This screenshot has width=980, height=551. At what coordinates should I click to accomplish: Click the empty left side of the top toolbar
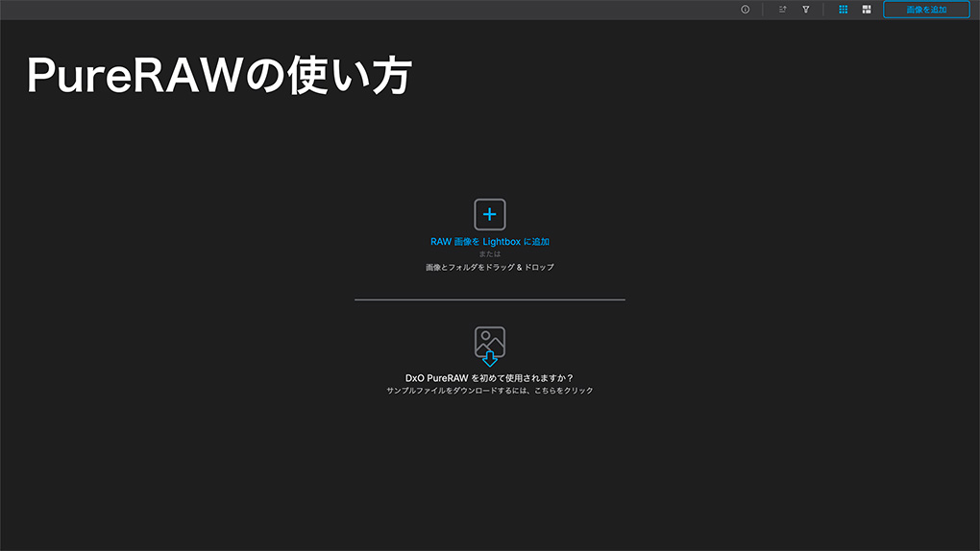pos(288,10)
